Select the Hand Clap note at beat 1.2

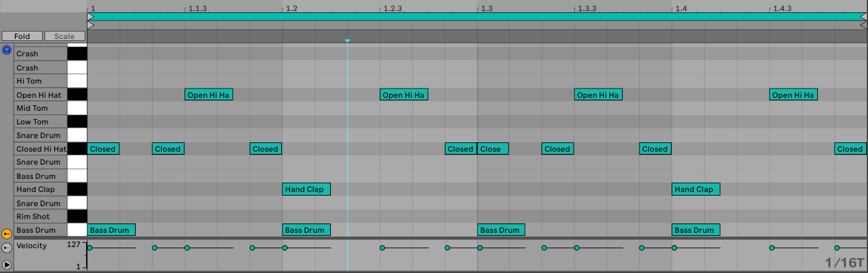pos(306,189)
